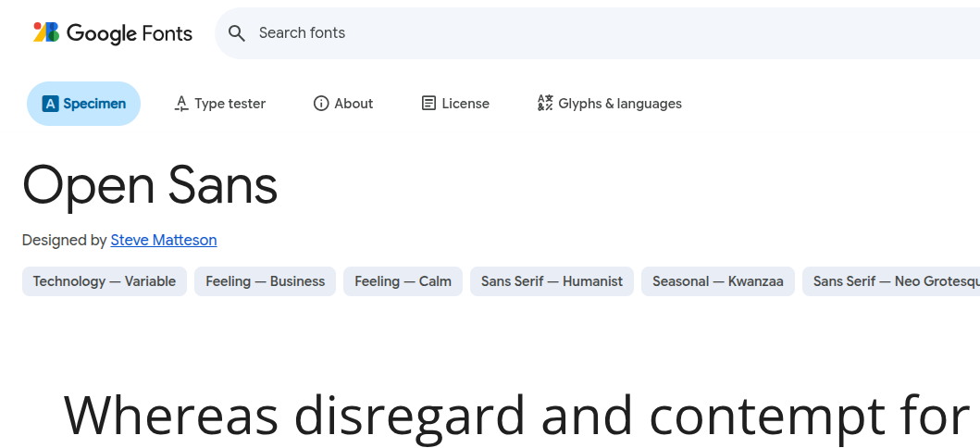The image size is (980, 448).
Task: Click the Google Fonts logo icon
Action: coord(46,32)
